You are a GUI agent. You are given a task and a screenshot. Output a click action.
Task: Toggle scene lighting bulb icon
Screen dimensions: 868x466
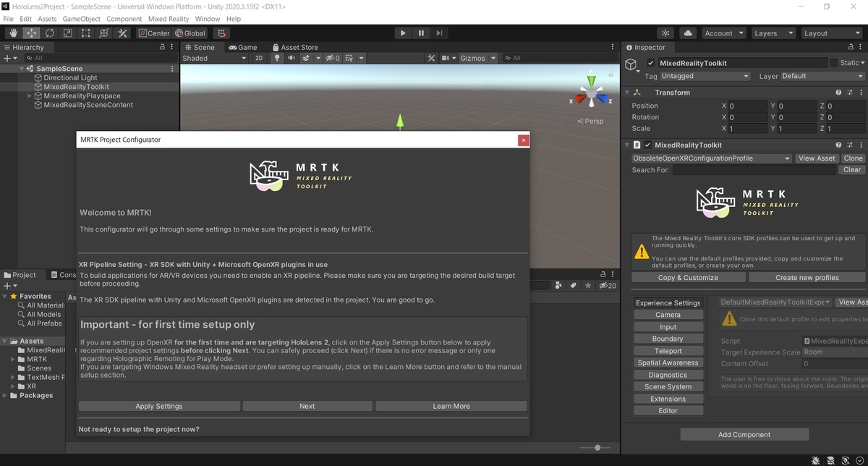277,58
